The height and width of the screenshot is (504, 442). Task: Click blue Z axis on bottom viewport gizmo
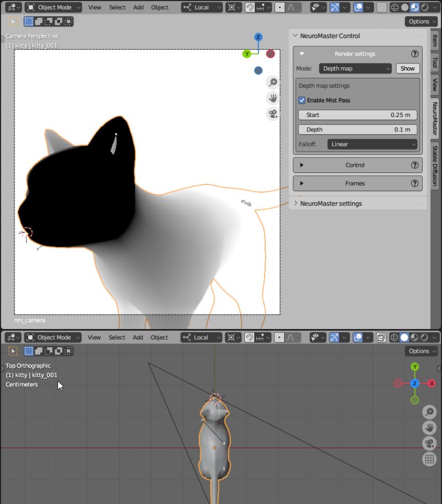415,383
